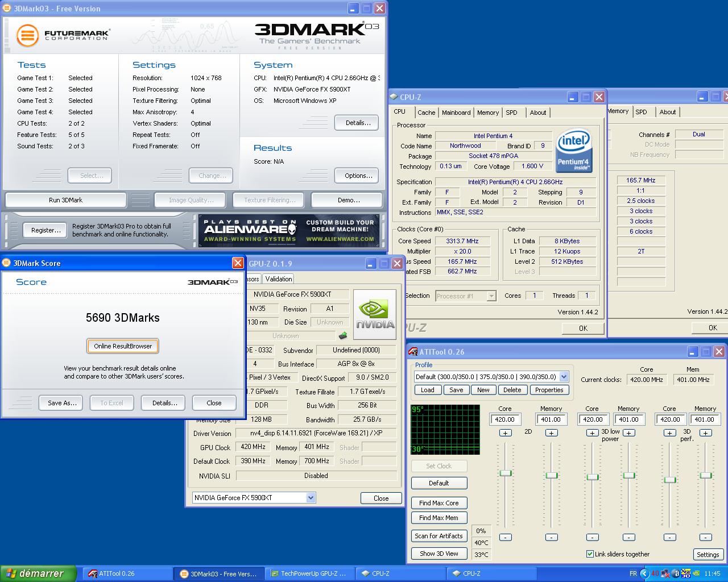This screenshot has width=728, height=582.
Task: Close GPU-Z with the Close button
Action: [381, 498]
